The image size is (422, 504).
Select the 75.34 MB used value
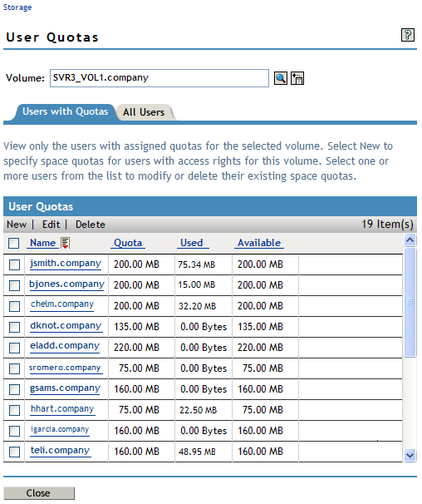(197, 264)
